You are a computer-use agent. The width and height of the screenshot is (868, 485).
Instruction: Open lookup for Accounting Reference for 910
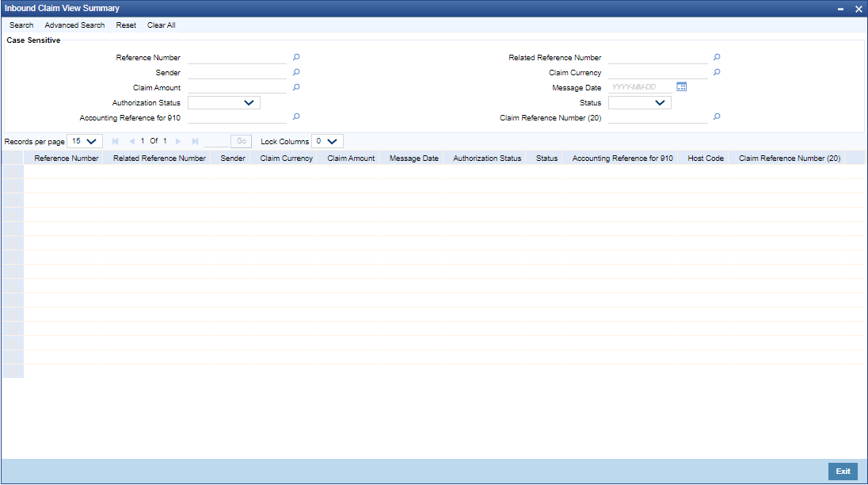coord(296,116)
